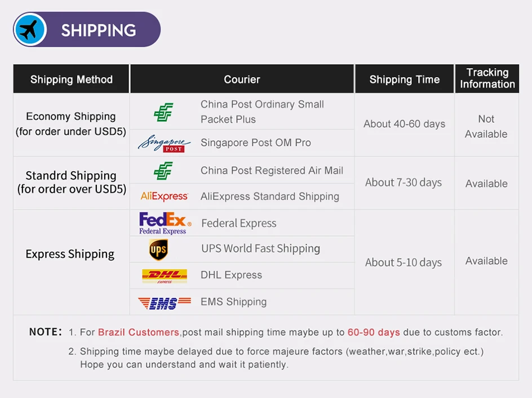Click the red Brazil Customers text
The image size is (532, 398).
[x=139, y=332]
